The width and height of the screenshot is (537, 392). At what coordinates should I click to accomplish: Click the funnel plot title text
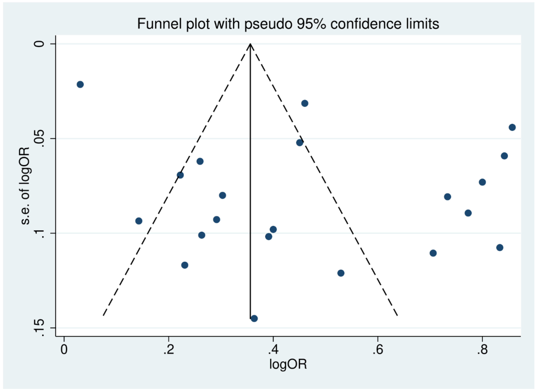click(288, 24)
